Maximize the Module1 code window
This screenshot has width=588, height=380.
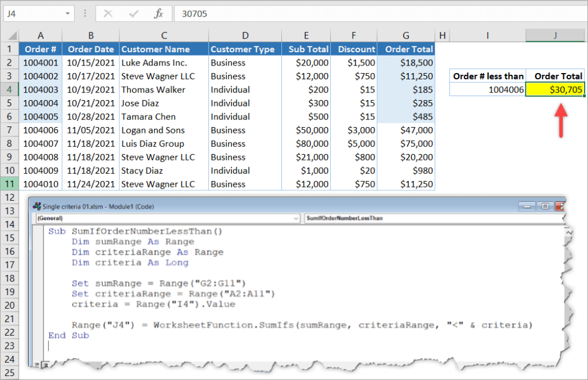pos(545,206)
